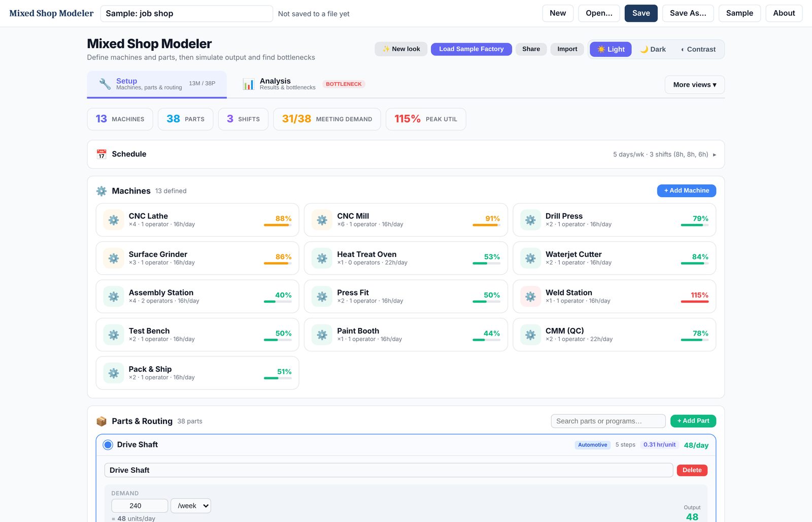Click the Weld Station 115% utilization bar
The height and width of the screenshot is (522, 812).
[694, 302]
